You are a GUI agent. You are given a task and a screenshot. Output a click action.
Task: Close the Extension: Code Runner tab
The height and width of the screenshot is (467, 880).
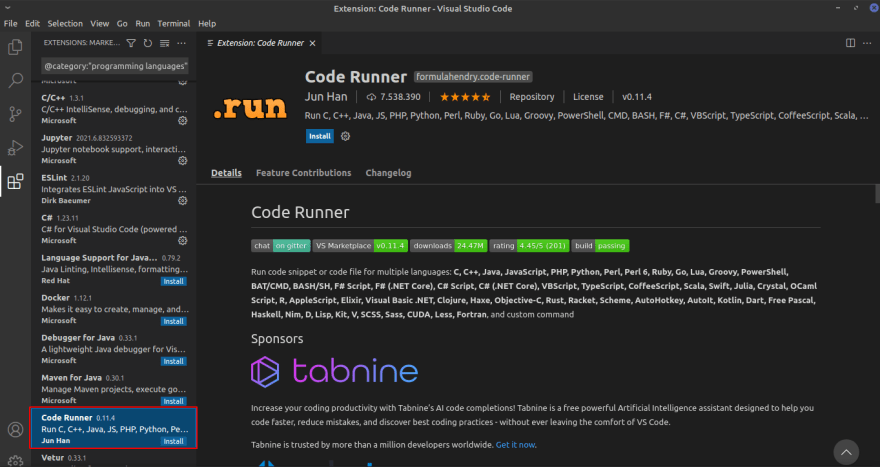(313, 43)
